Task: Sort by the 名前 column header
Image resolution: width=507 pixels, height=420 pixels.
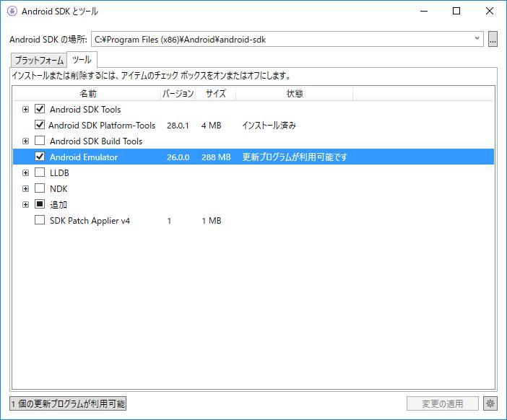Action: tap(87, 94)
